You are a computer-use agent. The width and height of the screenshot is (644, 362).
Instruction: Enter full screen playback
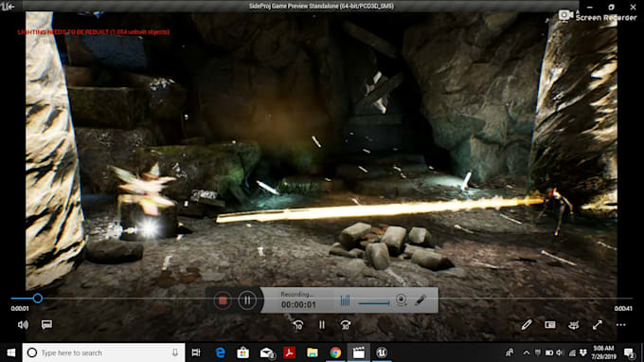[x=598, y=325]
